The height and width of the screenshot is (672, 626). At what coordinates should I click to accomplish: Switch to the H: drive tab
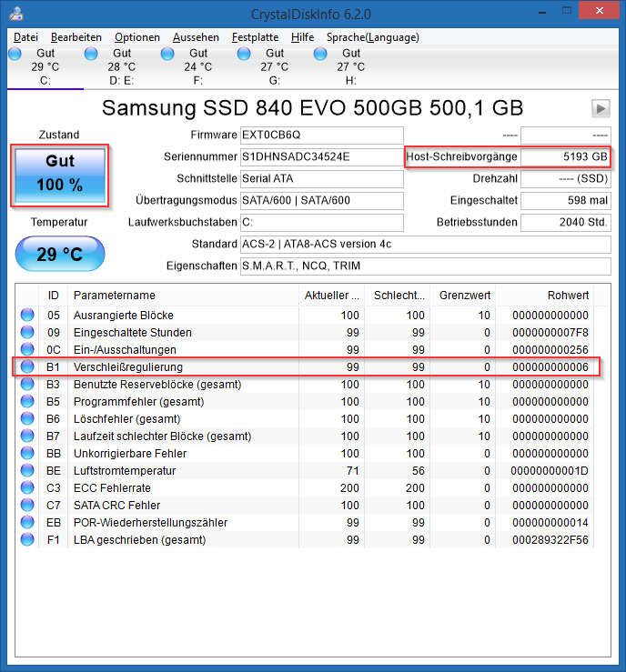coord(350,66)
